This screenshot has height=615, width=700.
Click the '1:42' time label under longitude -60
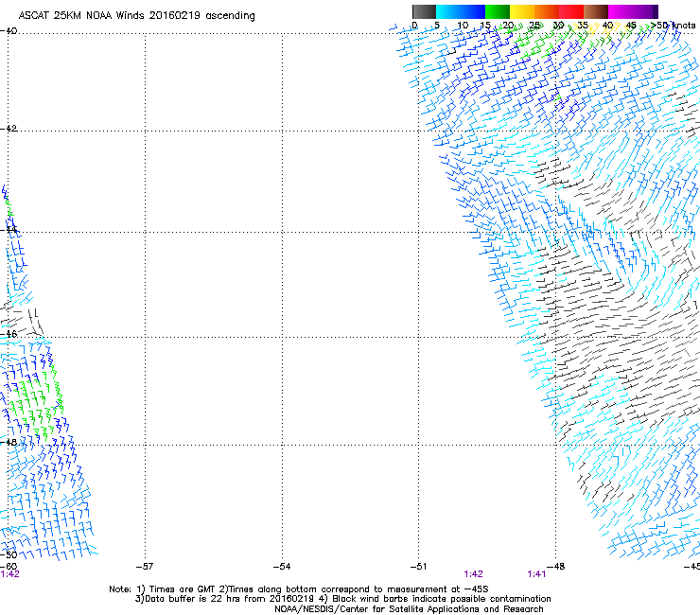click(x=9, y=574)
